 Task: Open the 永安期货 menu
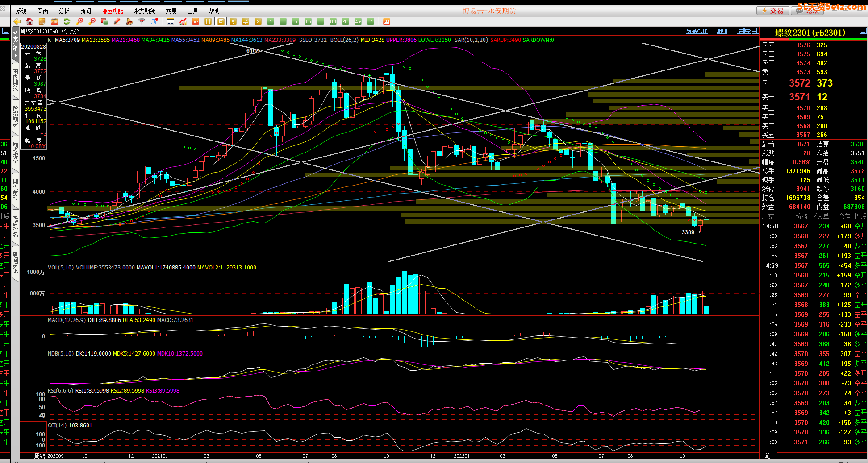[145, 11]
